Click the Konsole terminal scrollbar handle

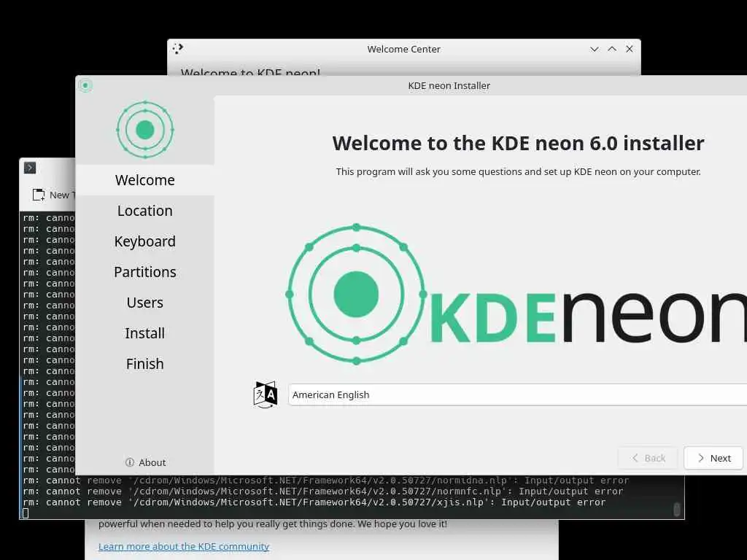676,509
